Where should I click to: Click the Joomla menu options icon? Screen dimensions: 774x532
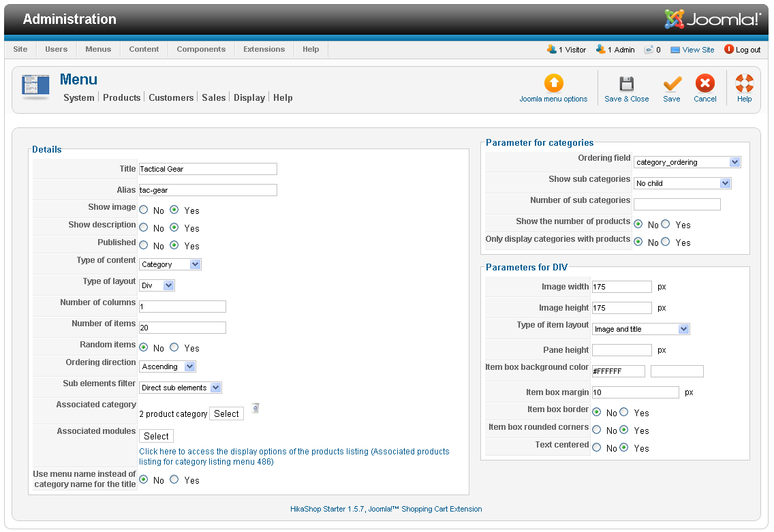pyautogui.click(x=553, y=83)
